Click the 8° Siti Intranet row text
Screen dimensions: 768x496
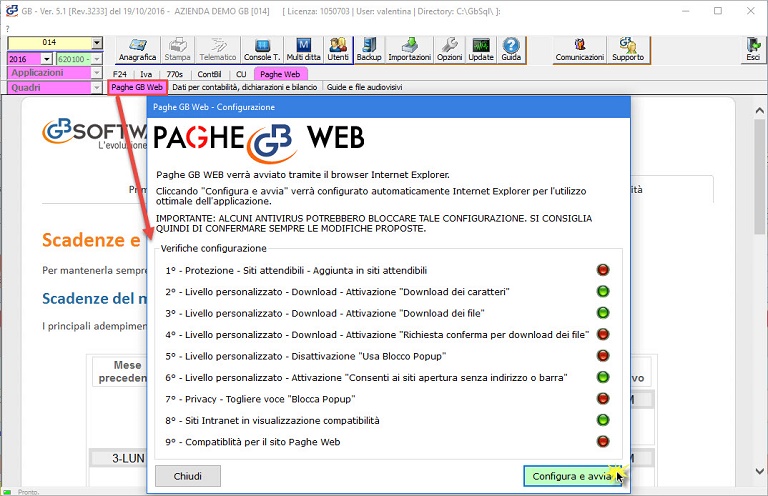272,421
